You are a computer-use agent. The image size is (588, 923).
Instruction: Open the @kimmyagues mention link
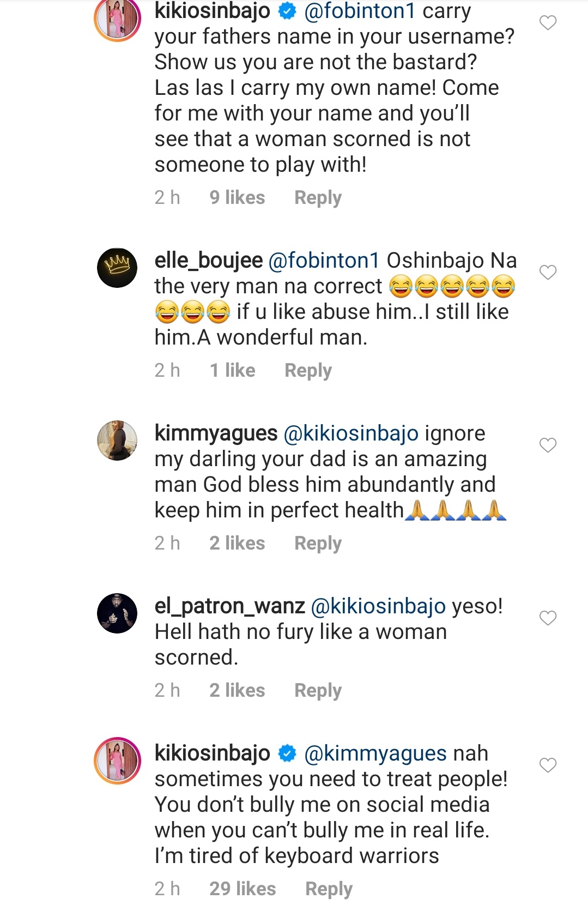tap(375, 753)
